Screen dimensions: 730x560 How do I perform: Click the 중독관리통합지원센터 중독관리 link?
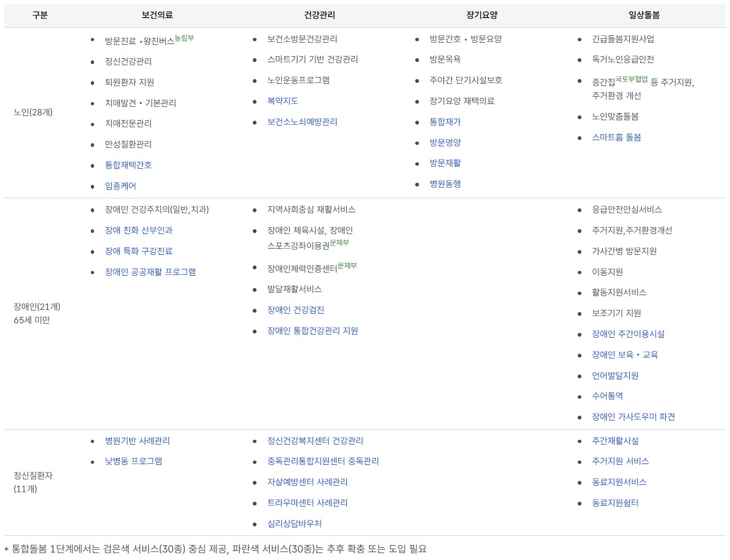pos(323,461)
